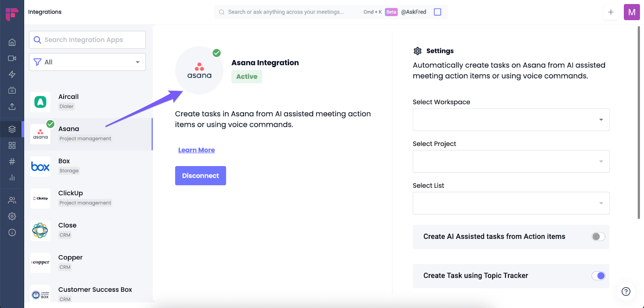Open the All filter dropdown

(87, 62)
